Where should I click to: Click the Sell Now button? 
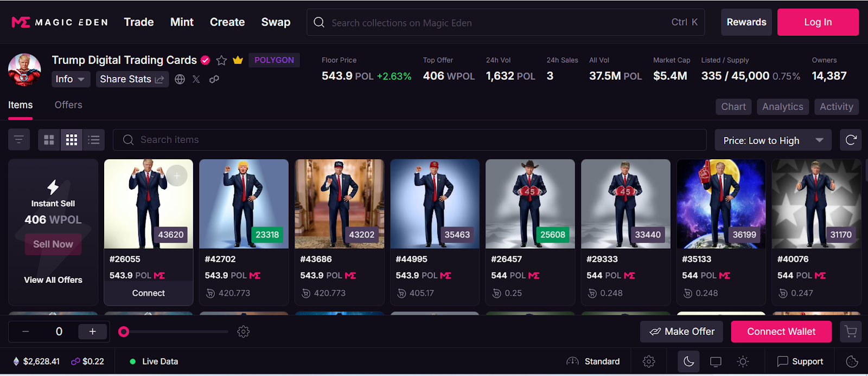pyautogui.click(x=53, y=244)
